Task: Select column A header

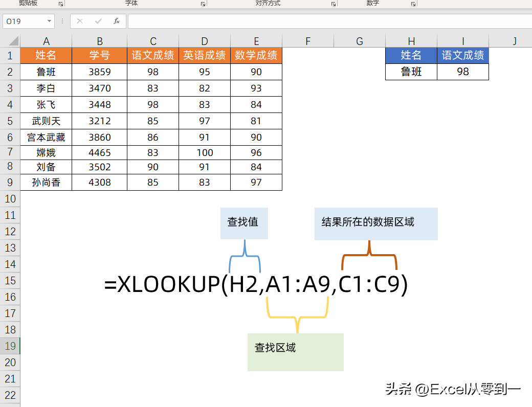Action: coord(46,41)
